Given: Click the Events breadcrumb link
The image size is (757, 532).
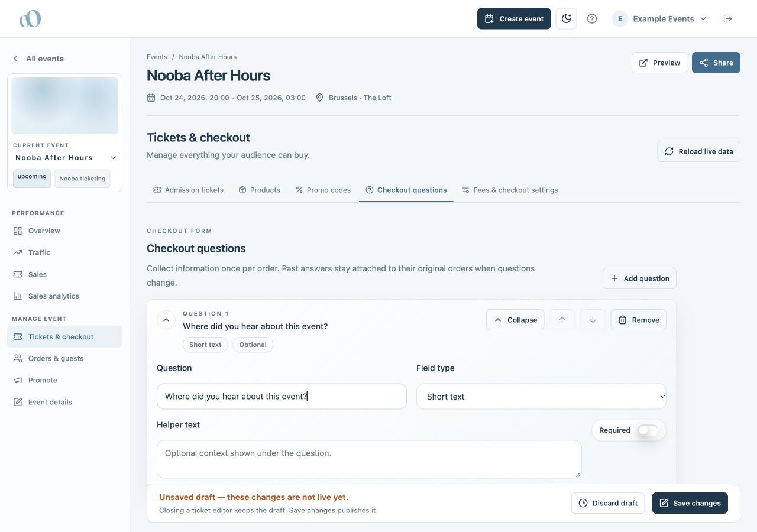Looking at the screenshot, I should coord(157,57).
